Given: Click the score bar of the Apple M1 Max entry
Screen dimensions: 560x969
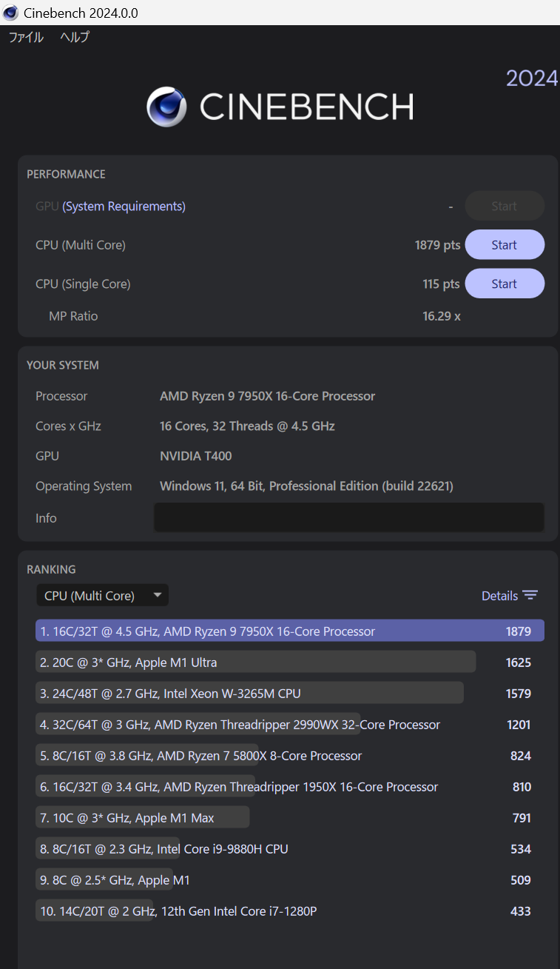Looking at the screenshot, I should click(x=142, y=817).
